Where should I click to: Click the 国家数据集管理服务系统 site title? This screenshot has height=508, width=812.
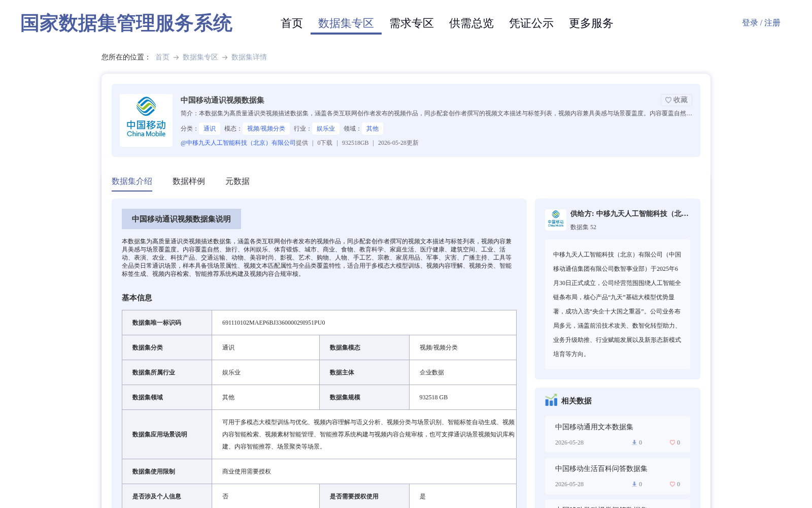126,23
